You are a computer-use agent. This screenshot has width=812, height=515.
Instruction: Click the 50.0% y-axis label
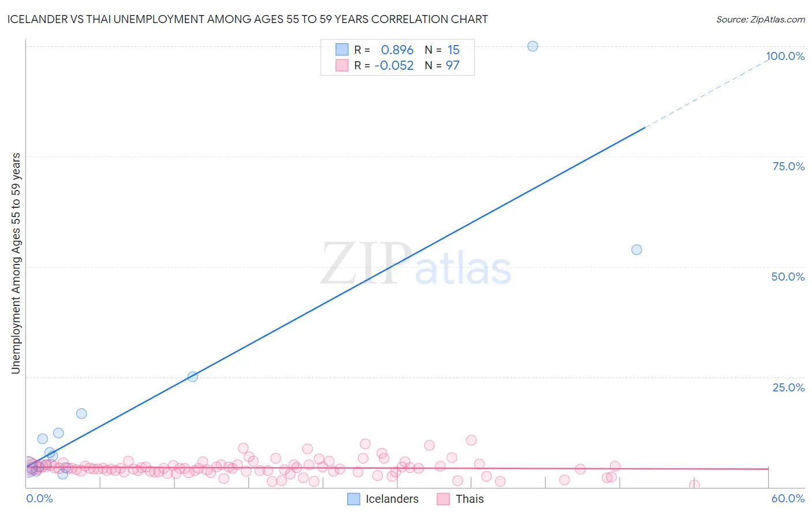click(788, 277)
